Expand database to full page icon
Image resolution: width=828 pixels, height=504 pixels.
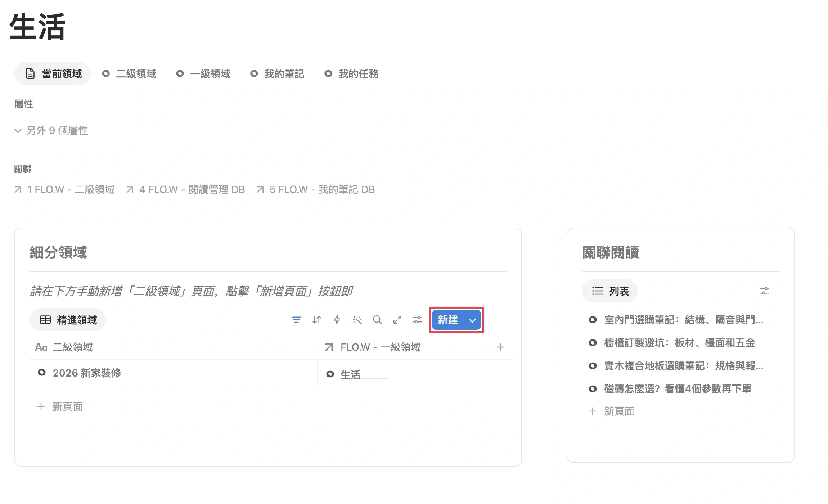click(x=397, y=320)
